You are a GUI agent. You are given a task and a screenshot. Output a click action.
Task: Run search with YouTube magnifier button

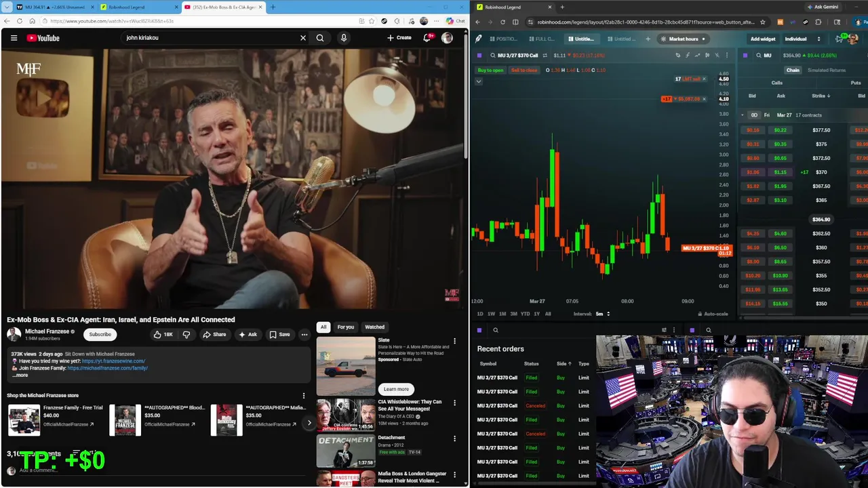tap(320, 38)
